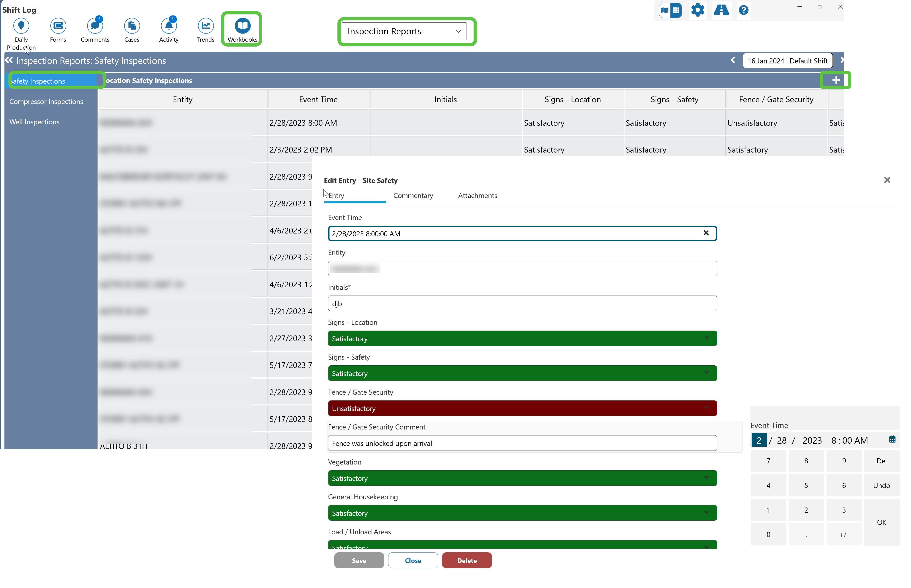This screenshot has height=588, width=911.
Task: Expand the Vegetation status dropdown
Action: 522,478
